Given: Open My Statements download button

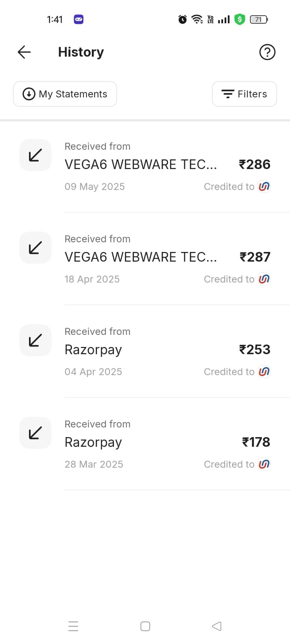Looking at the screenshot, I should pos(65,94).
